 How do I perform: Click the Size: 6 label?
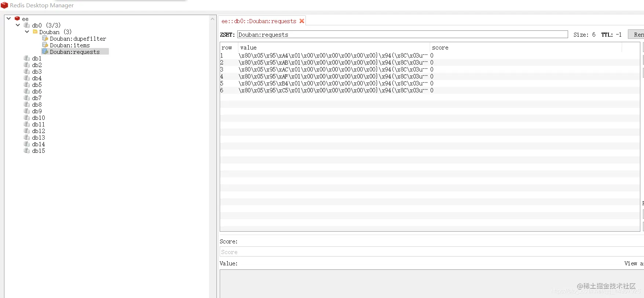coord(585,34)
